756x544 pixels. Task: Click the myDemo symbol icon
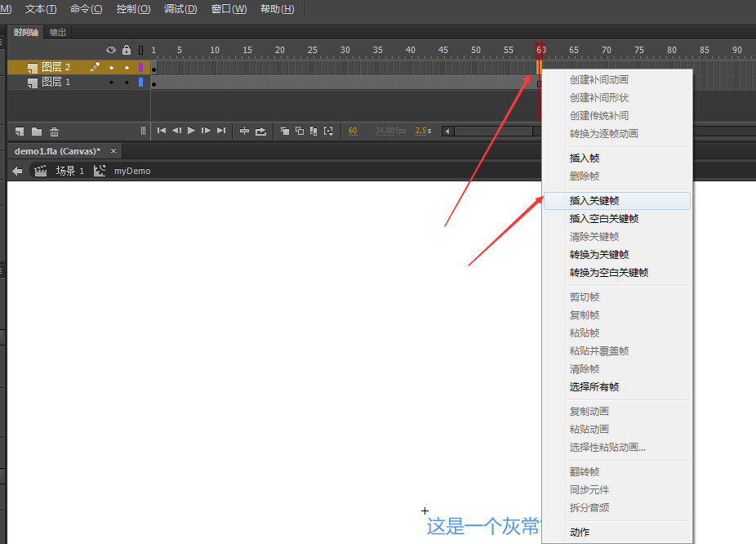[100, 171]
